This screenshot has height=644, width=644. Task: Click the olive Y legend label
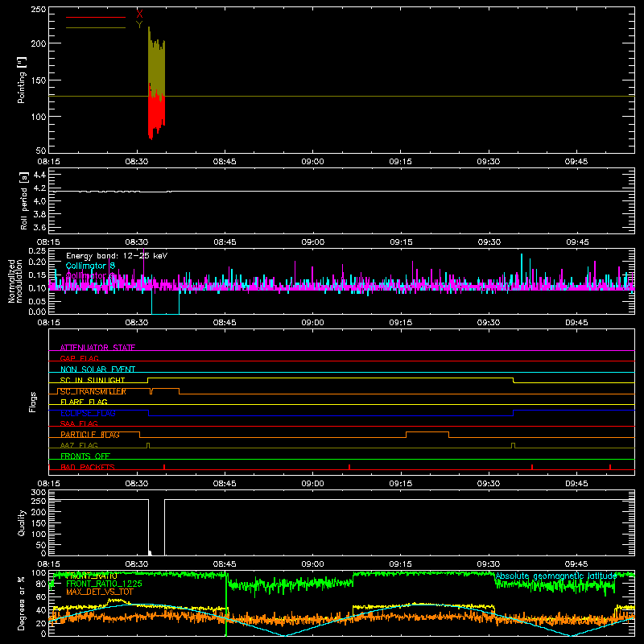point(139,25)
